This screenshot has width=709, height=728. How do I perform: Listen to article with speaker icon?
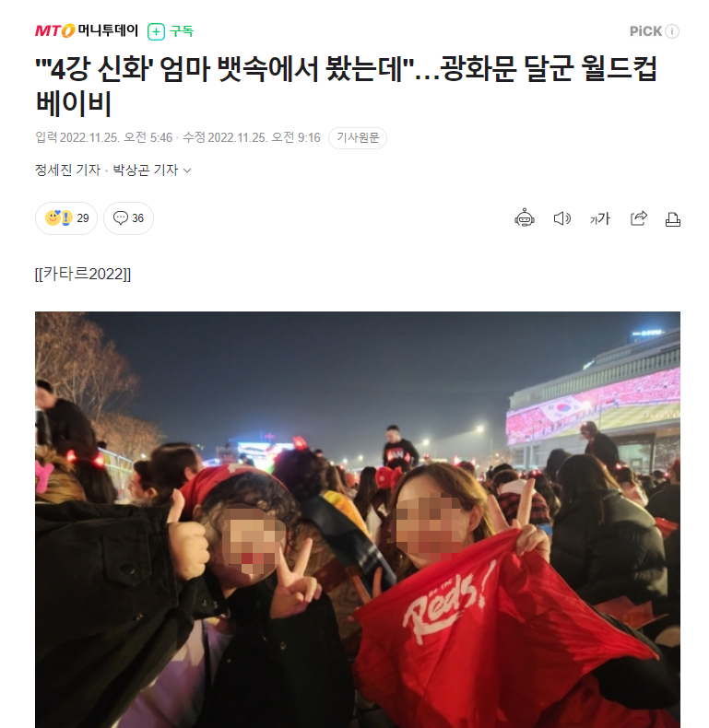(562, 218)
